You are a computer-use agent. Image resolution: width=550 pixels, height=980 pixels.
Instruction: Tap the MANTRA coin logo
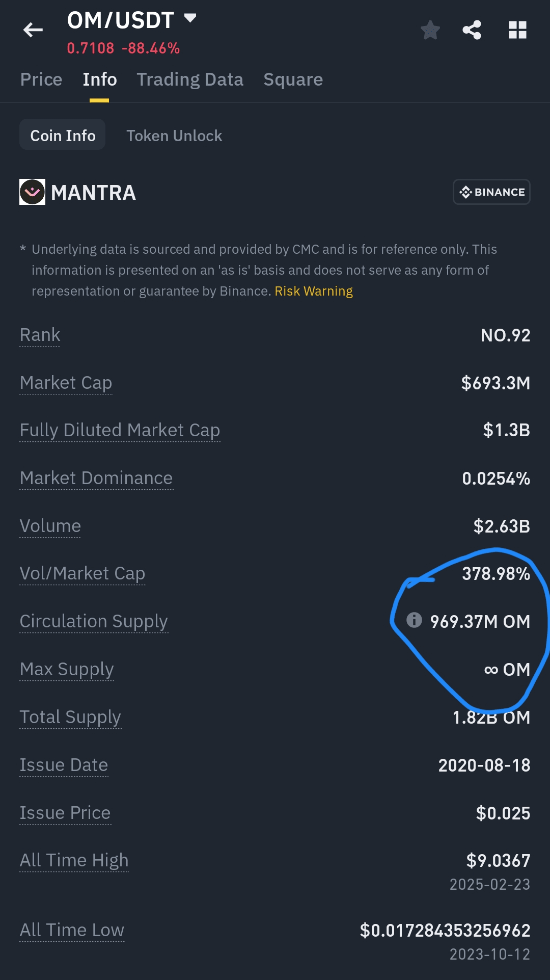(32, 192)
